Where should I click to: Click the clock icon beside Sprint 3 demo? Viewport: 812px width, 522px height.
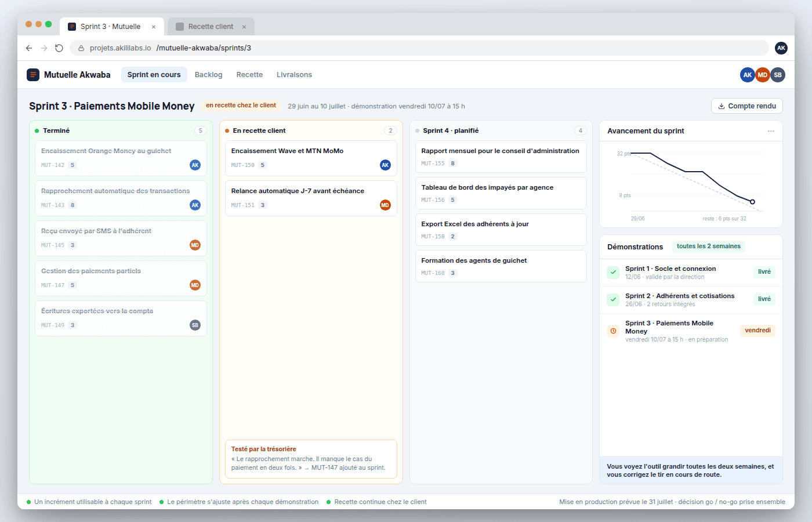[x=613, y=331]
